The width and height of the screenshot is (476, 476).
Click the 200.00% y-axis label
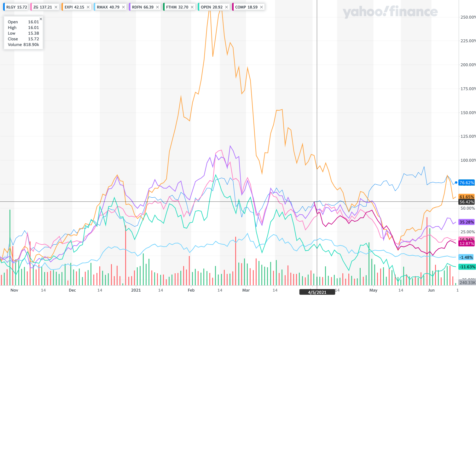pos(468,65)
